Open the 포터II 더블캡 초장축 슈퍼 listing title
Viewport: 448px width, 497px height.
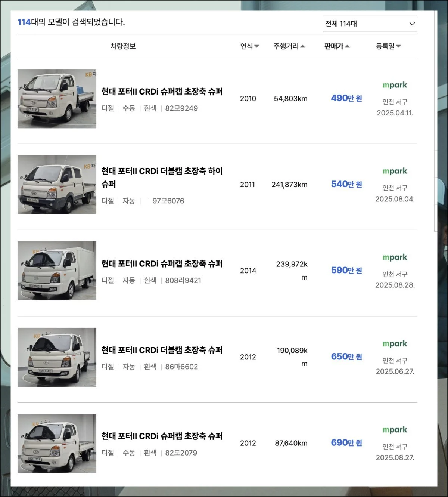tap(162, 350)
